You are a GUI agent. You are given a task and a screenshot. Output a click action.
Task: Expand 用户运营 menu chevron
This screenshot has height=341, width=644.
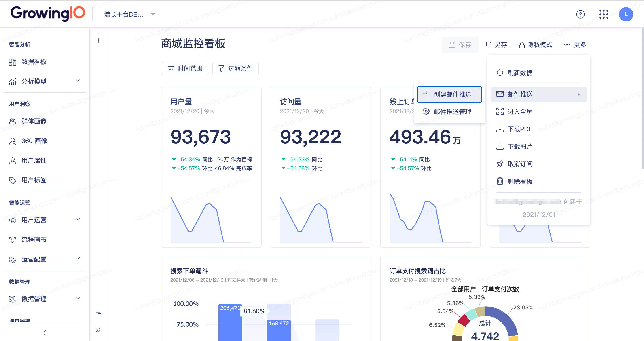pyautogui.click(x=78, y=219)
